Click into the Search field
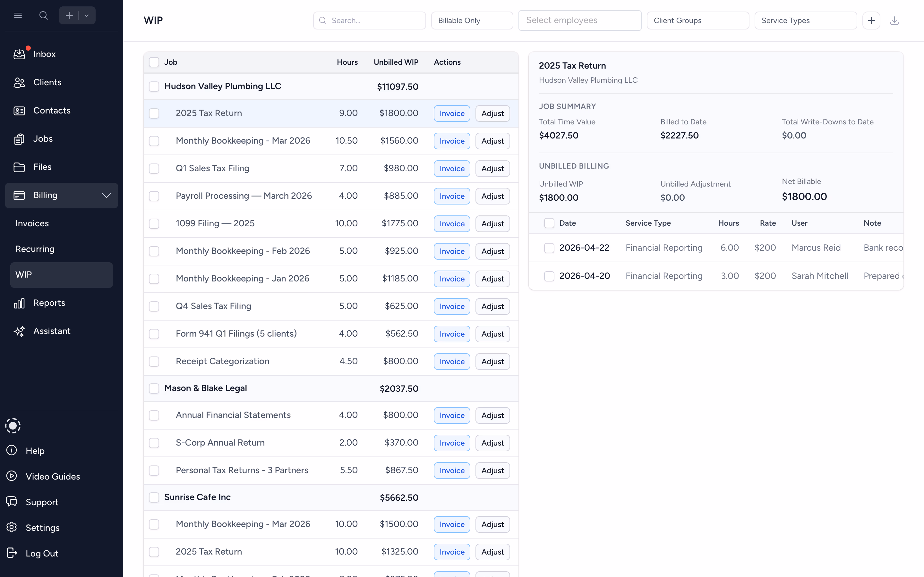The width and height of the screenshot is (924, 577). pyautogui.click(x=369, y=20)
